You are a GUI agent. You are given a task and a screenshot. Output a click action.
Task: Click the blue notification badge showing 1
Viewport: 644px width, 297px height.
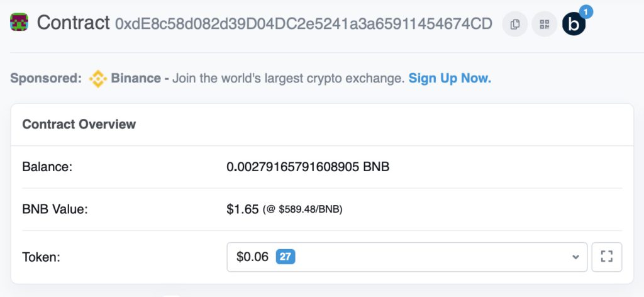tap(585, 11)
